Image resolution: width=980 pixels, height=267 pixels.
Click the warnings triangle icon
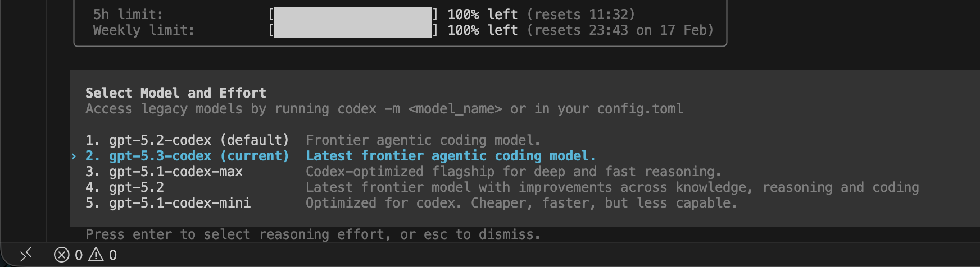[96, 255]
